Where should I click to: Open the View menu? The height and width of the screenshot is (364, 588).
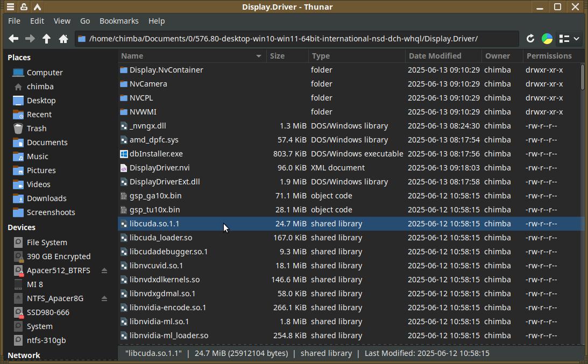62,21
